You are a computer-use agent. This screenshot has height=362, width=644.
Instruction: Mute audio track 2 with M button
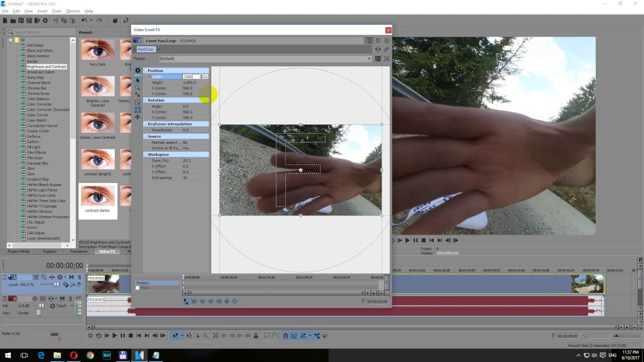[x=62, y=299]
